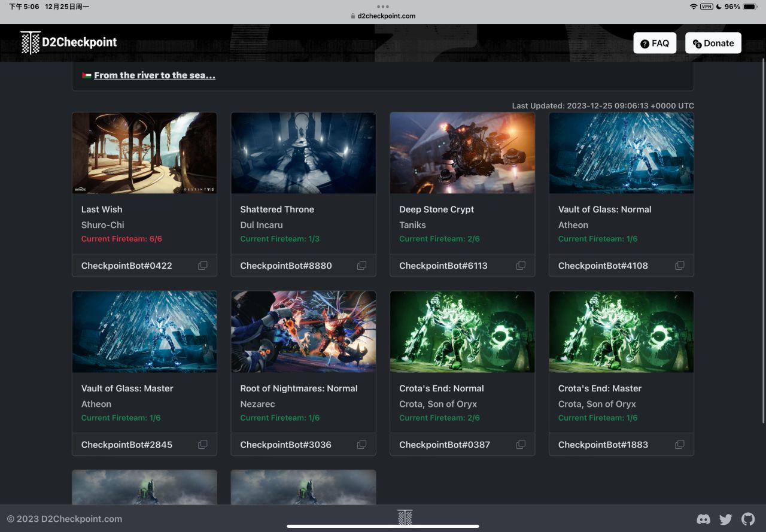Screen dimensions: 766x532
Task: Tap the three-dot multitasking menu
Action: [x=383, y=7]
